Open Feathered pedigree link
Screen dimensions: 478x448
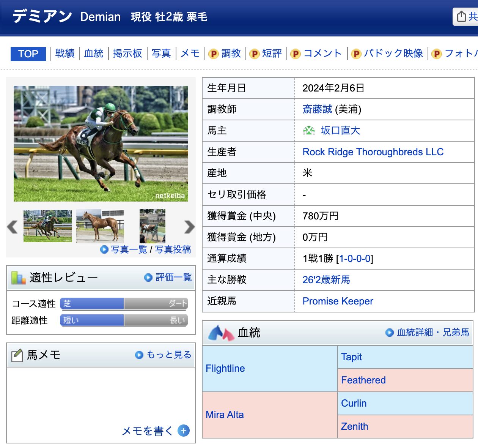pyautogui.click(x=363, y=380)
